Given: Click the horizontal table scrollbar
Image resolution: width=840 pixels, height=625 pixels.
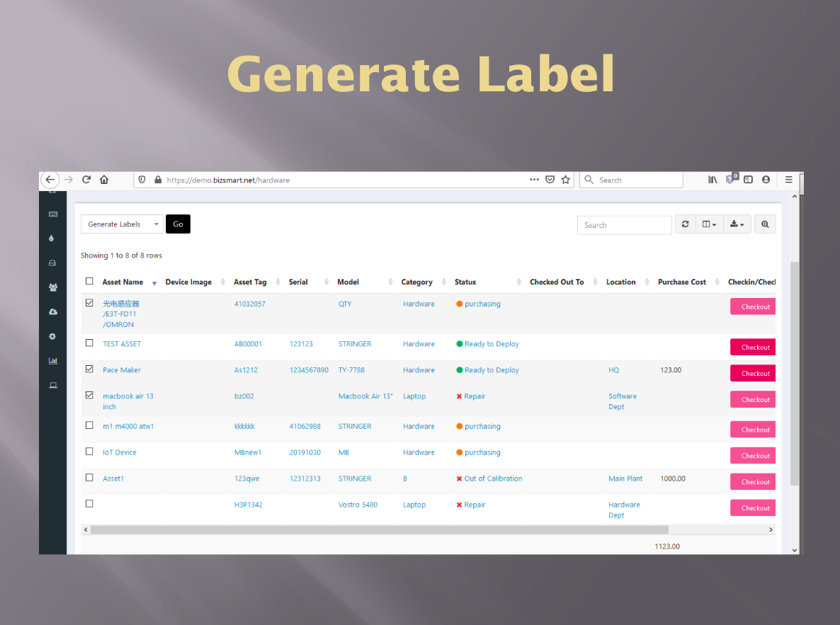Looking at the screenshot, I should [x=379, y=529].
